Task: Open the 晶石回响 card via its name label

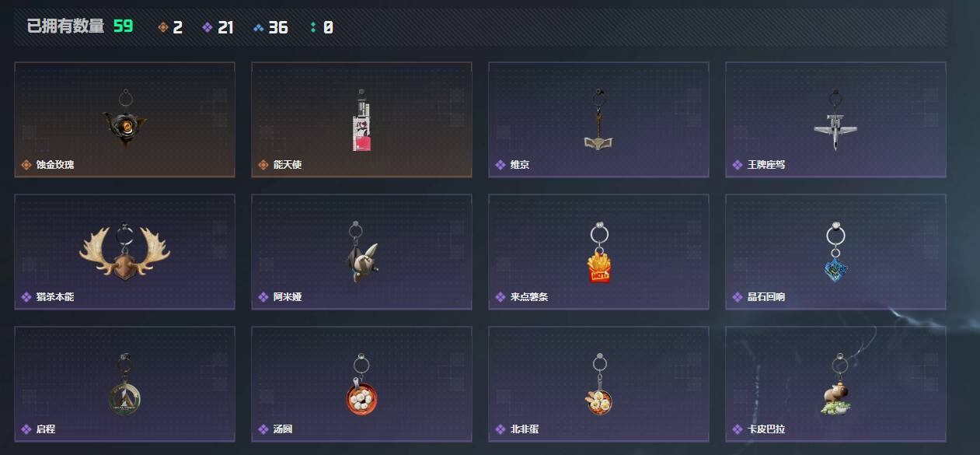Action: coord(766,297)
